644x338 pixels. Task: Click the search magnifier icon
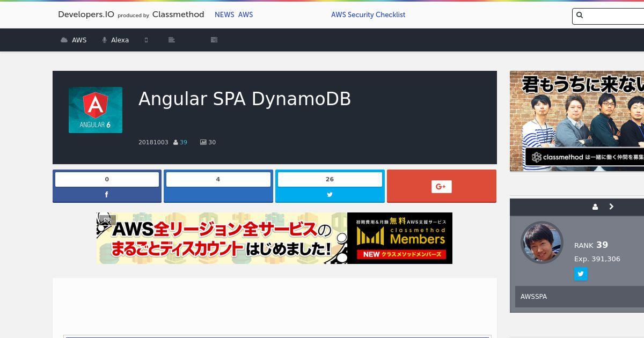[580, 16]
